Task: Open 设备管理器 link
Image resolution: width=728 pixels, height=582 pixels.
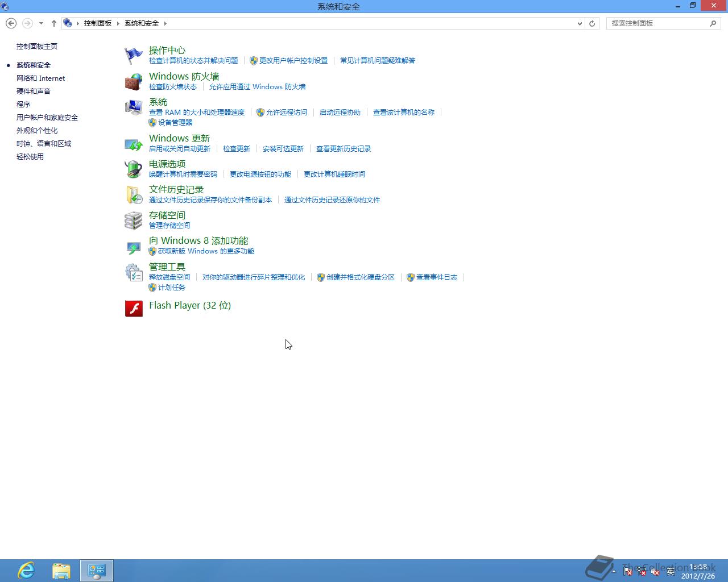Action: (x=175, y=123)
